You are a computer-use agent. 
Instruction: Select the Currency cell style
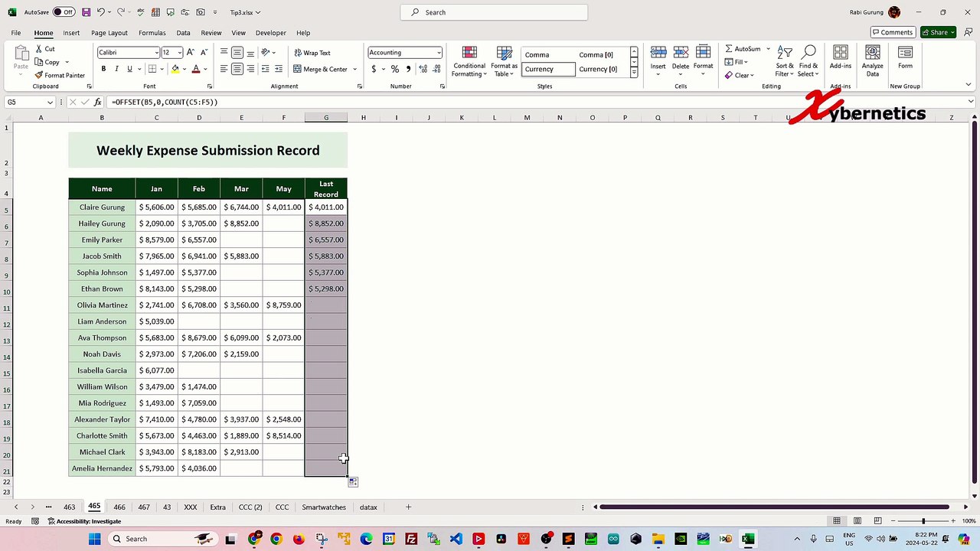point(548,69)
